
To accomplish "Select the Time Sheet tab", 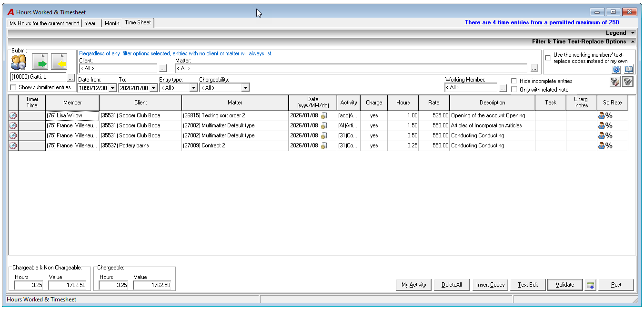I will click(x=138, y=22).
